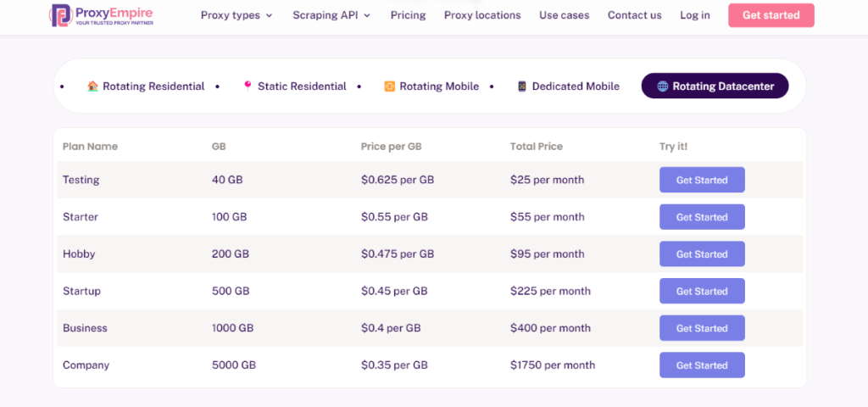Select Get Started for the Business plan
This screenshot has width=868, height=407.
(x=702, y=328)
